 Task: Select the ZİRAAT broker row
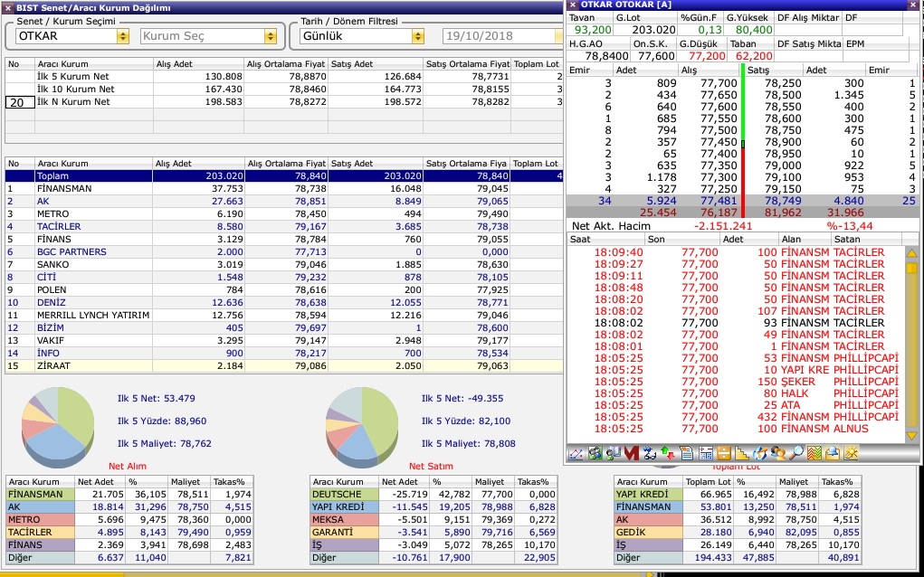284,366
